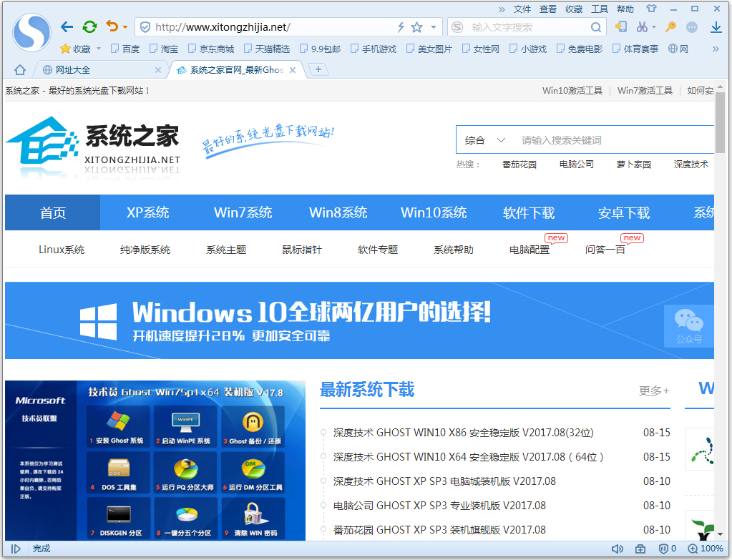Open the 免费电影 bookmark

[x=580, y=49]
